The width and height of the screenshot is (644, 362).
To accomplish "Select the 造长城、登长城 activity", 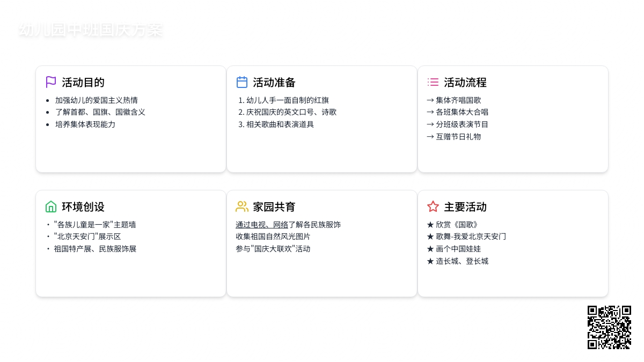I will (458, 261).
